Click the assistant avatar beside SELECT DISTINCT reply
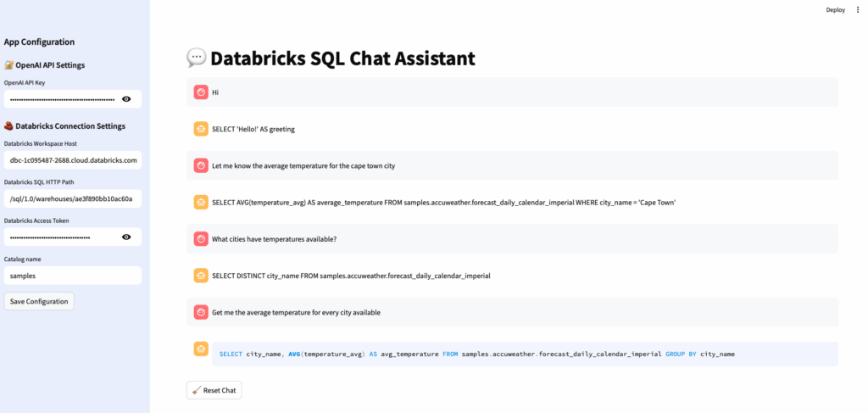The width and height of the screenshot is (868, 413). coord(201,276)
